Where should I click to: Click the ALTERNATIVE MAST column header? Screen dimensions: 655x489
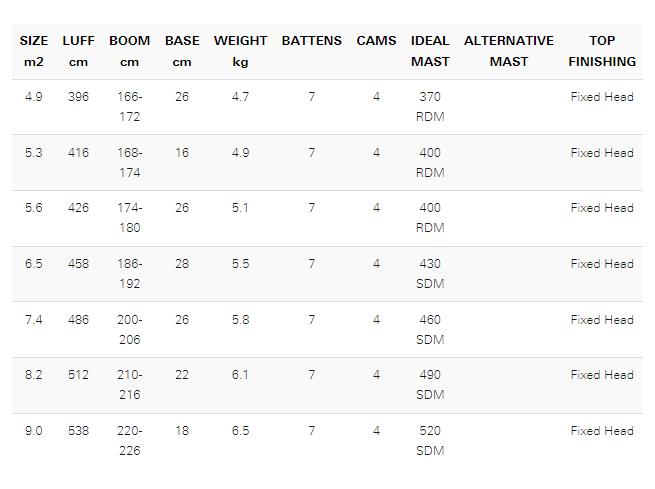[509, 51]
